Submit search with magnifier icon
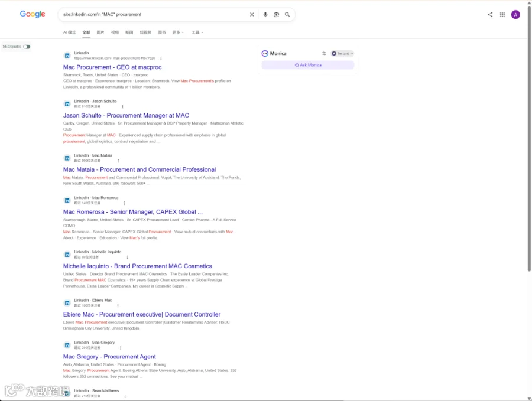The height and width of the screenshot is (401, 532). tap(287, 15)
